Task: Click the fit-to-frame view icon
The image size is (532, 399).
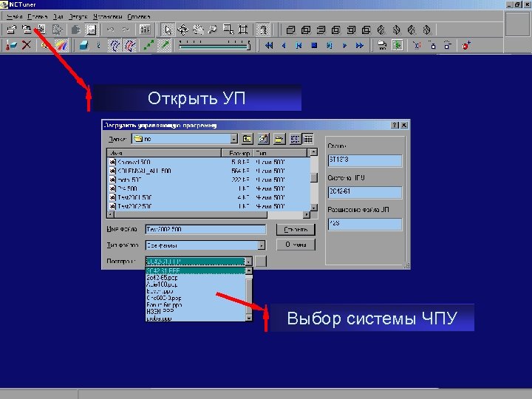Action: point(243,30)
